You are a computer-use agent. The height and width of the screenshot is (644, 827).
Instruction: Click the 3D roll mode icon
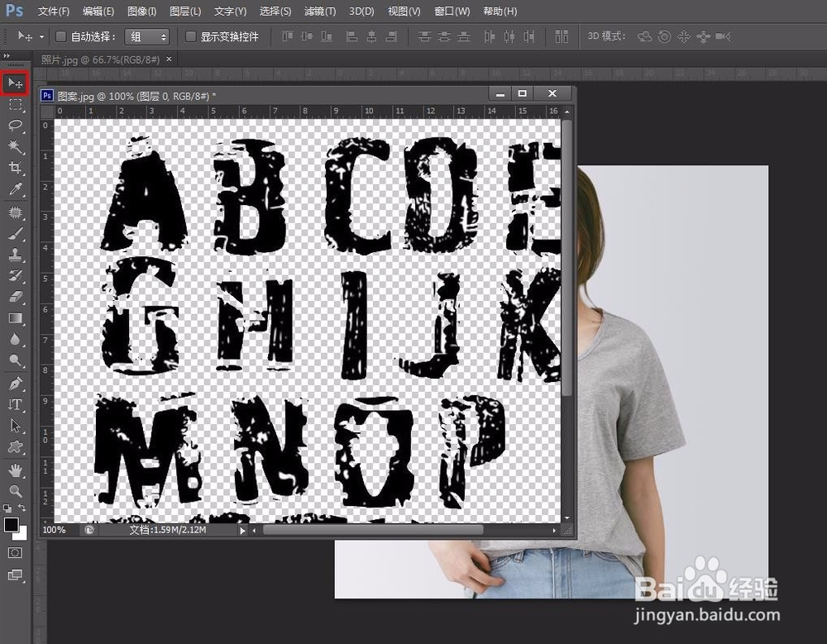tap(665, 36)
